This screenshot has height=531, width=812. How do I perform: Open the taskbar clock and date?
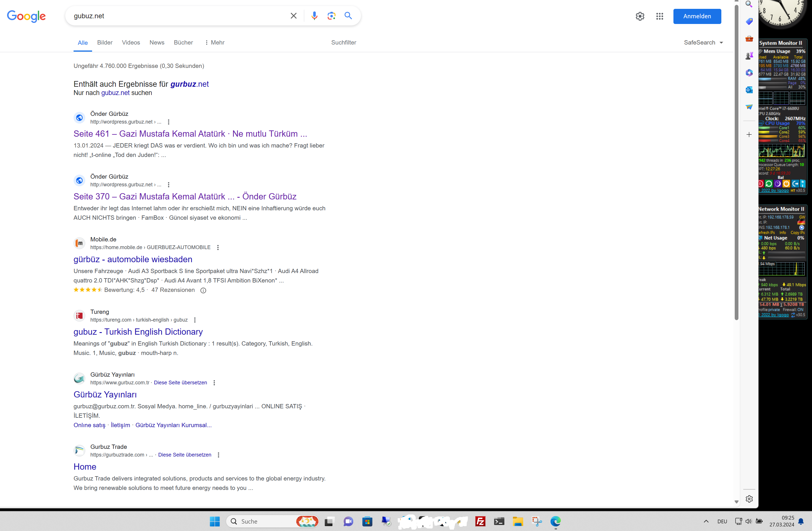point(781,521)
